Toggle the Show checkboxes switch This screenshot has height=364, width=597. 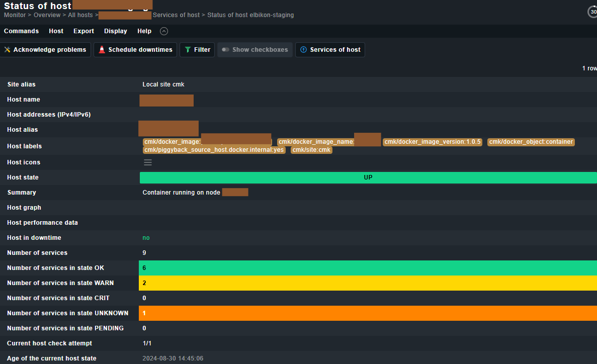pyautogui.click(x=225, y=50)
